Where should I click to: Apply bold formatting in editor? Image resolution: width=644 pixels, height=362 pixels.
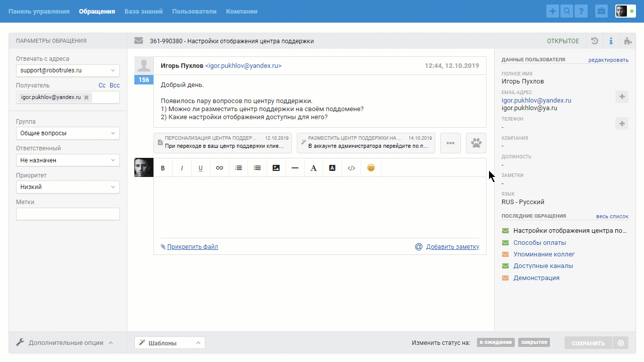[x=163, y=168]
